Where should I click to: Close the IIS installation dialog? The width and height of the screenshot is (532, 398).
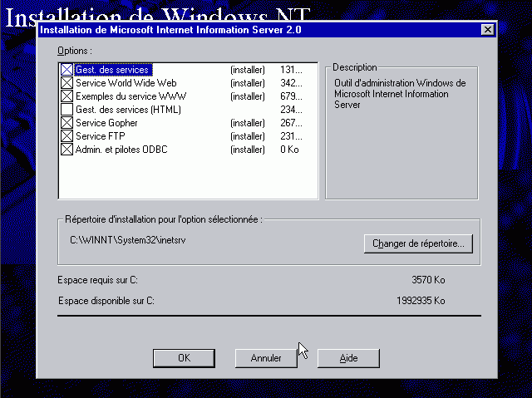click(488, 30)
